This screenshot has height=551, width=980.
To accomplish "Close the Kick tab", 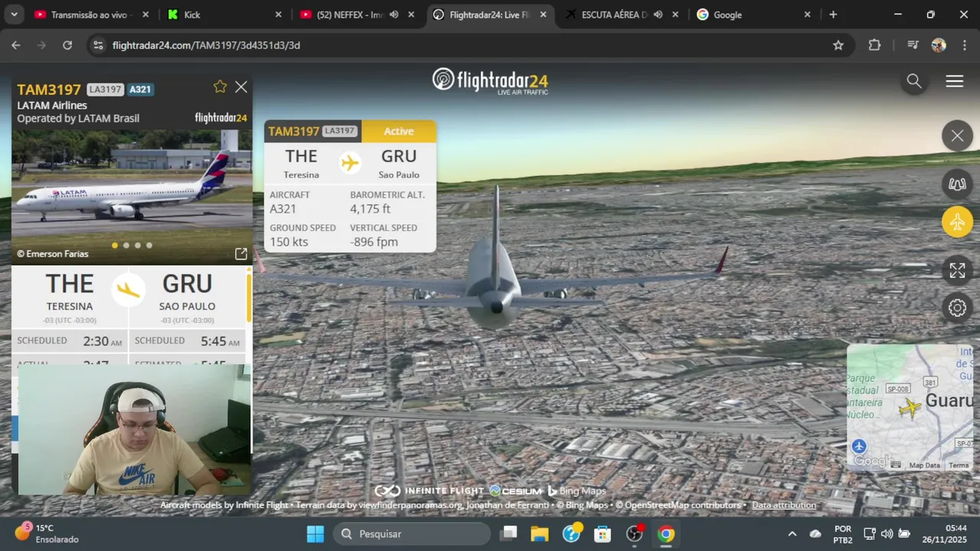I will 278,15.
